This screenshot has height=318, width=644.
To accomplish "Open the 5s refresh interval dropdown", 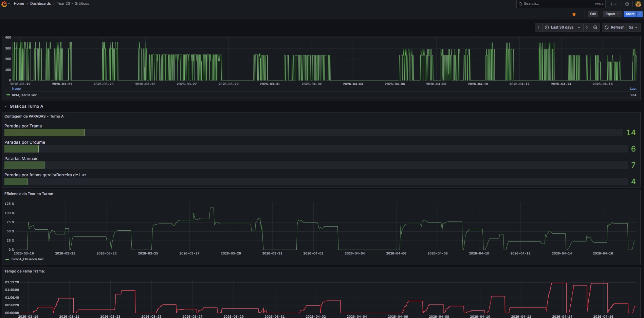I will click(x=633, y=28).
